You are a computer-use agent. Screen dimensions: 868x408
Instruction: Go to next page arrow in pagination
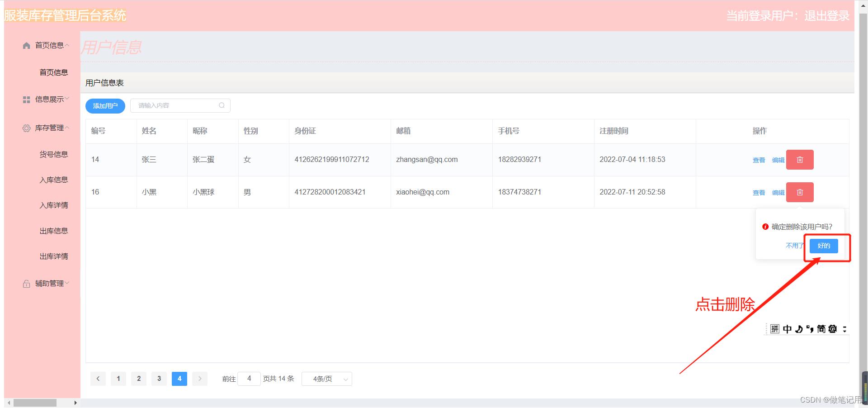coord(200,379)
